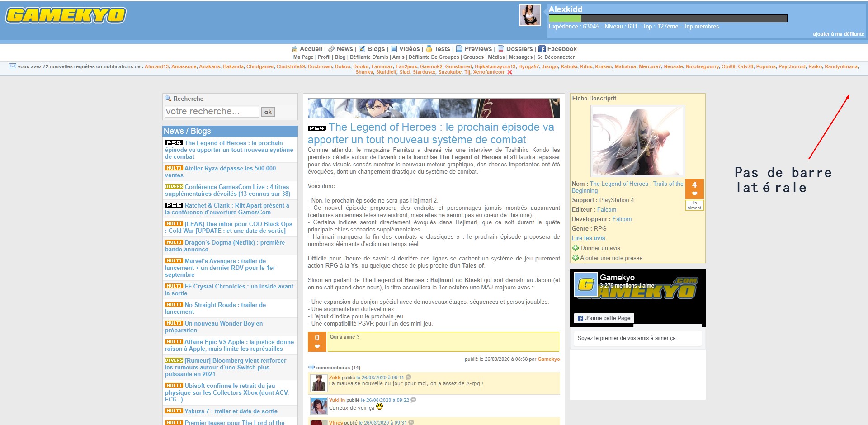
Task: Open Yakuza 7 trailer news
Action: (231, 411)
